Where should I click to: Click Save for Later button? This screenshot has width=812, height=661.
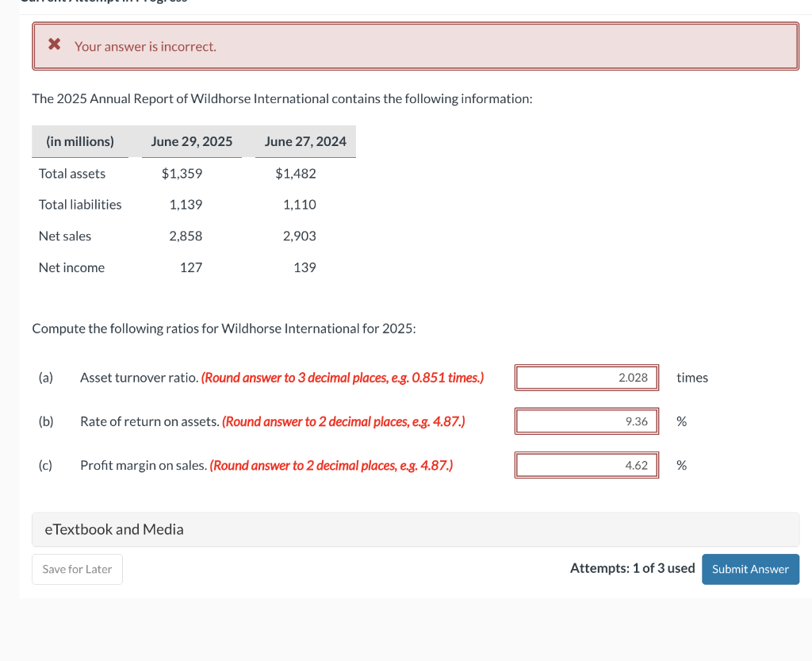pos(77,569)
